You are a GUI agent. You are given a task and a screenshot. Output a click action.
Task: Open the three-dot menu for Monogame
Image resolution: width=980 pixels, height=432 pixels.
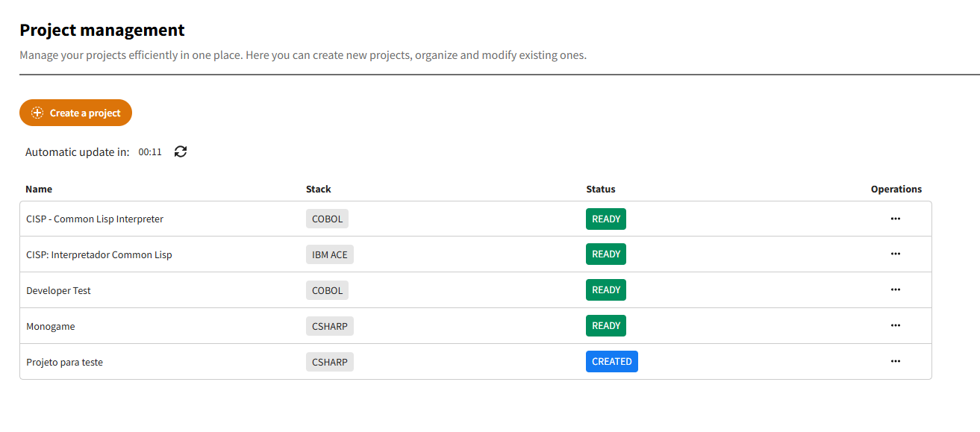click(x=896, y=326)
